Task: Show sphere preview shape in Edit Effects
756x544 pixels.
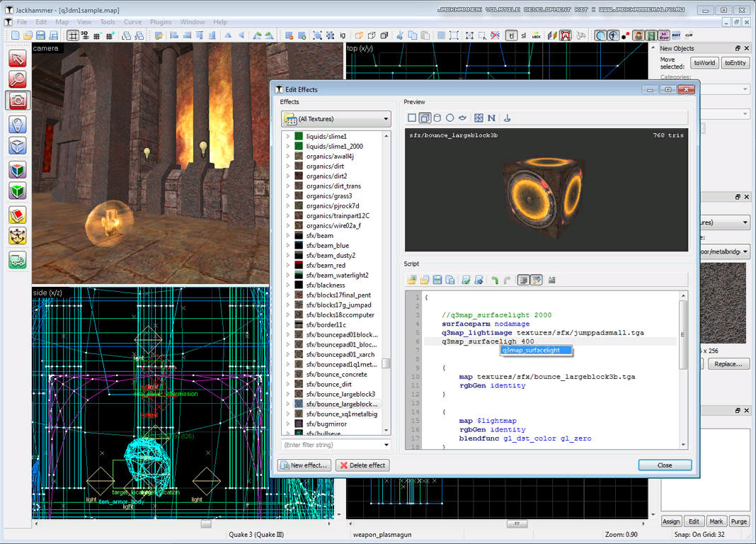Action: (449, 118)
